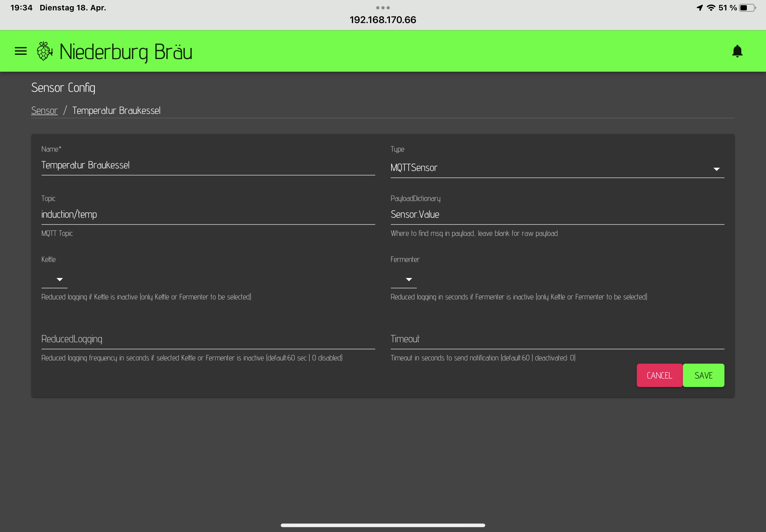The height and width of the screenshot is (532, 766).
Task: Open the hamburger navigation menu
Action: coord(21,51)
